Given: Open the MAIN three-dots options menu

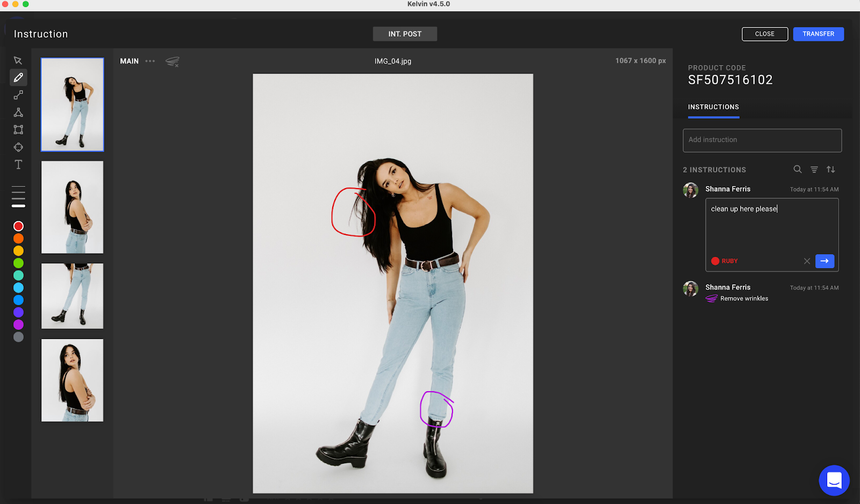Looking at the screenshot, I should click(x=150, y=61).
